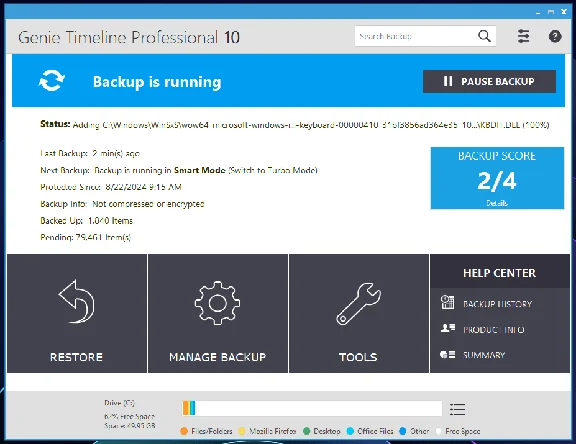Click the orange Files/Folders legend swatch
Viewport: 576px width, 444px height.
point(184,431)
